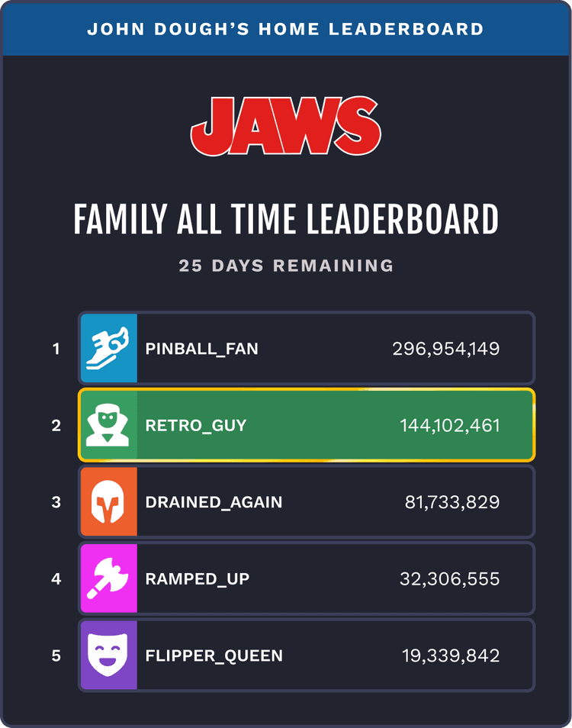Open PINBALL_FAN's leaderboard entry

pos(305,349)
